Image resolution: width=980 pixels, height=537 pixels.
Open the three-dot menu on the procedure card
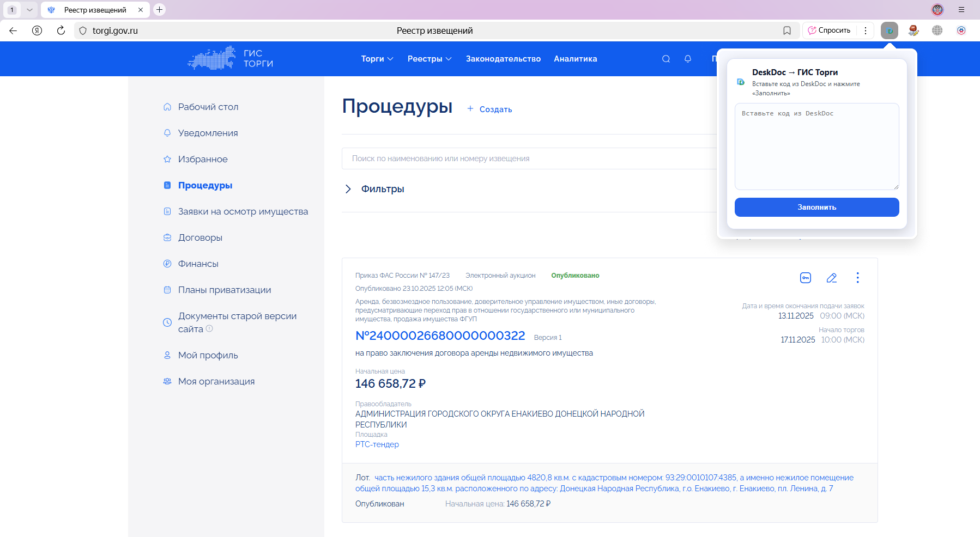pos(857,278)
